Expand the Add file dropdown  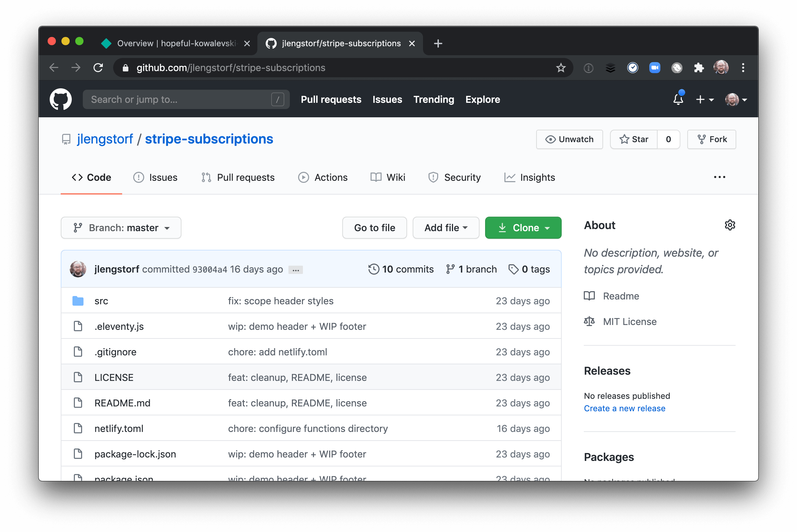[446, 228]
